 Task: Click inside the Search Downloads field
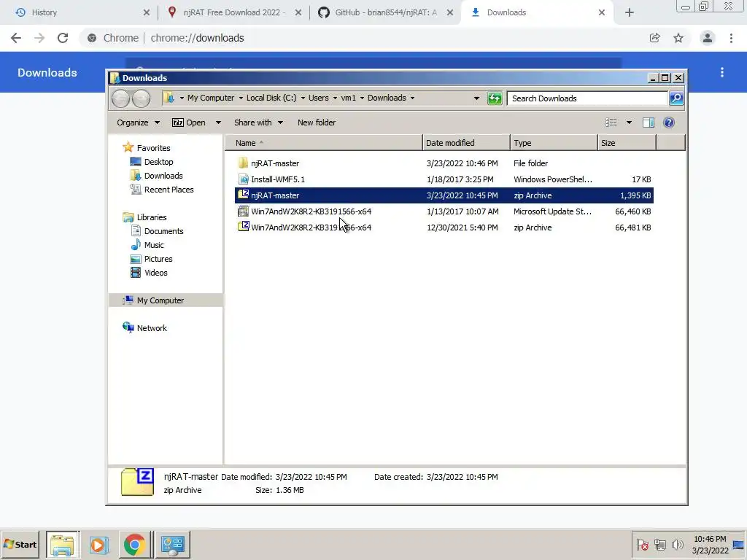pyautogui.click(x=587, y=98)
